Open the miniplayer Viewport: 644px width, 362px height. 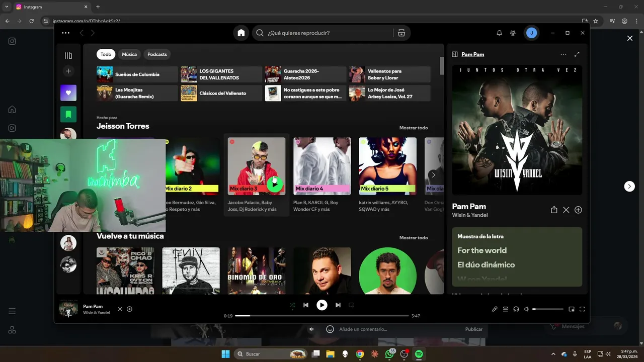point(572,309)
